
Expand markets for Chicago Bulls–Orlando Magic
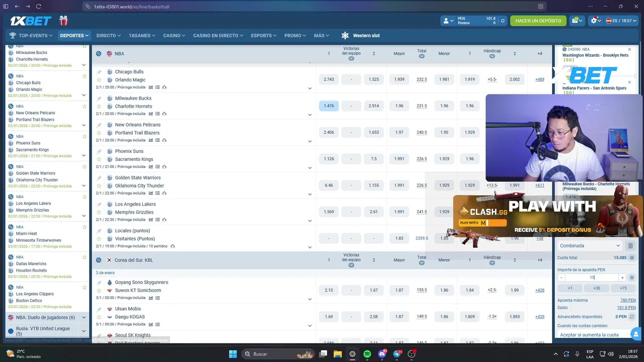pyautogui.click(x=310, y=88)
